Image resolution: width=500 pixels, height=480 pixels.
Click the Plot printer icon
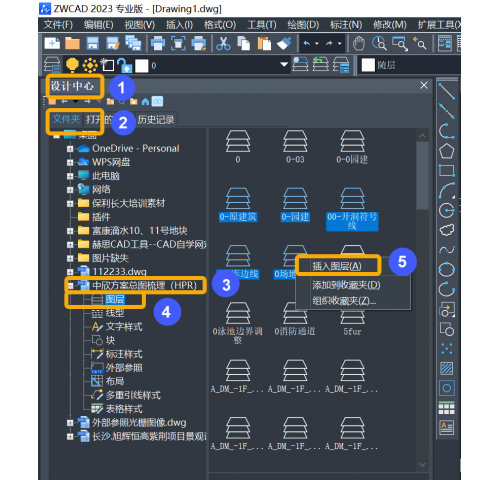(158, 43)
